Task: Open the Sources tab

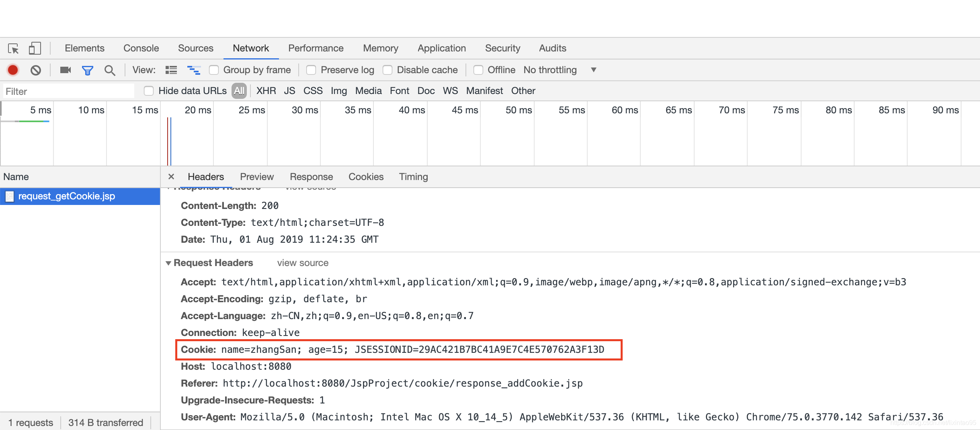Action: pos(196,48)
